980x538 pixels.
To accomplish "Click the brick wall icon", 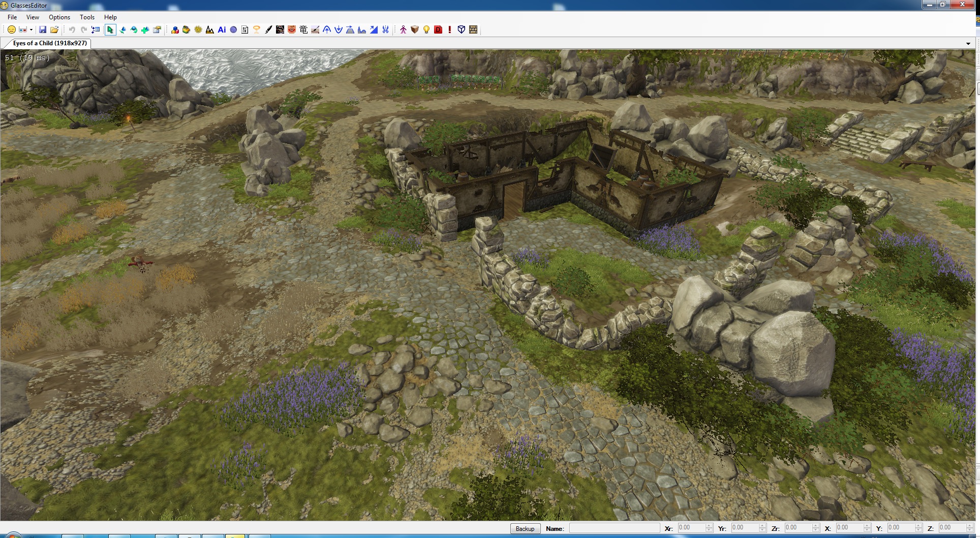I will [x=473, y=30].
